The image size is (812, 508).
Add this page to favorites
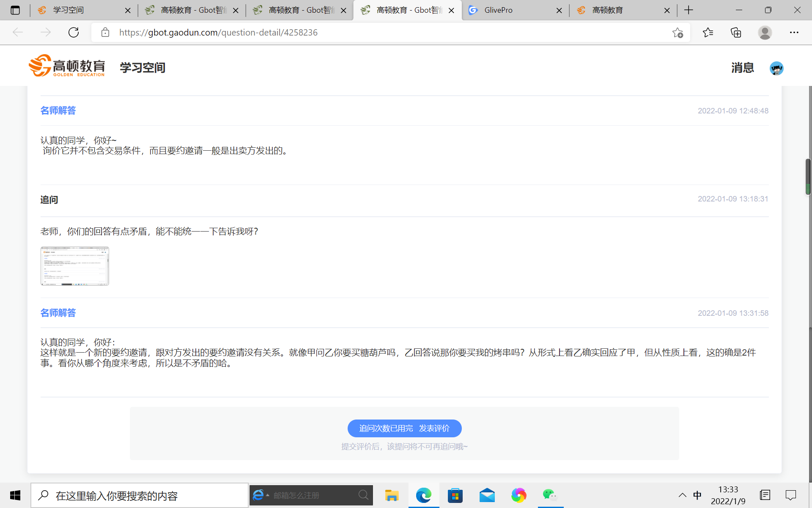pyautogui.click(x=678, y=32)
